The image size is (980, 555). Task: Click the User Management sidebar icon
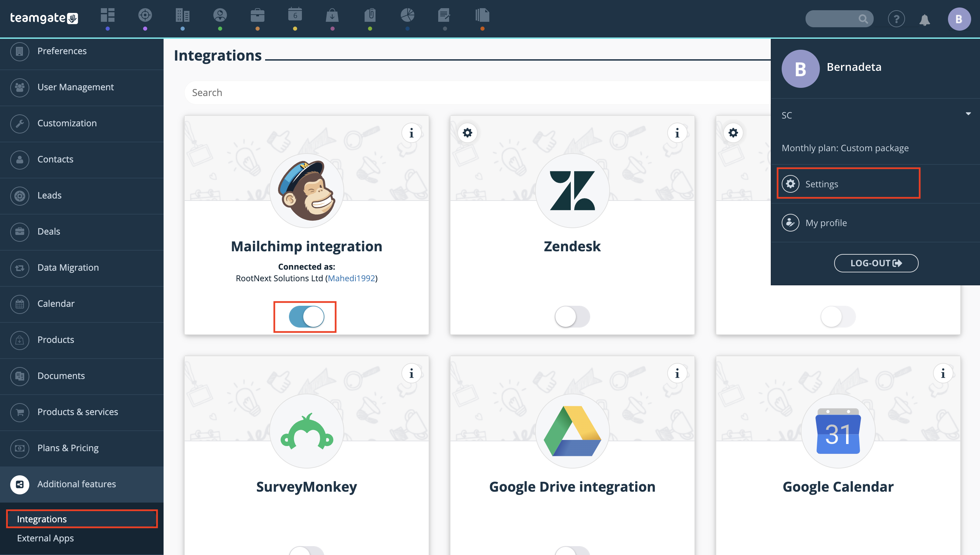pos(19,87)
